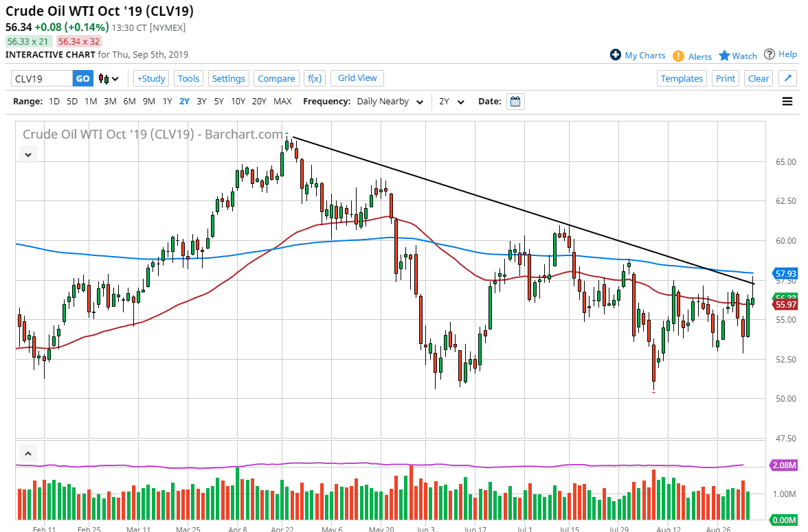This screenshot has width=808, height=532.
Task: Open the chart type dropdown arrow
Action: pyautogui.click(x=114, y=78)
